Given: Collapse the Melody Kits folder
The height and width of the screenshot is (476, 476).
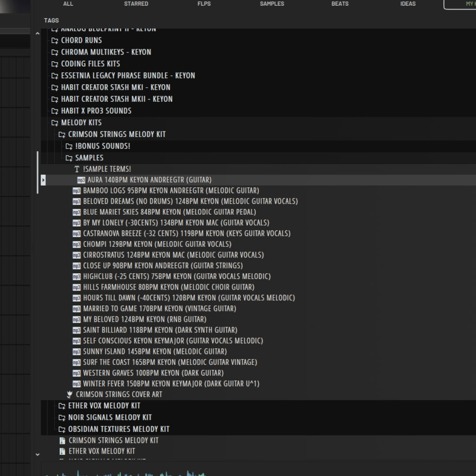Looking at the screenshot, I should coord(55,123).
